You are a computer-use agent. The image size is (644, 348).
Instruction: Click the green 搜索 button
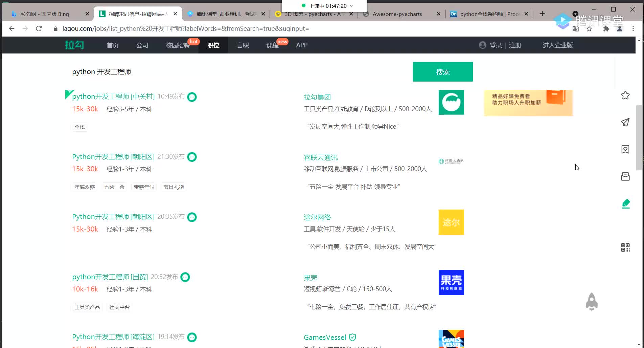443,72
